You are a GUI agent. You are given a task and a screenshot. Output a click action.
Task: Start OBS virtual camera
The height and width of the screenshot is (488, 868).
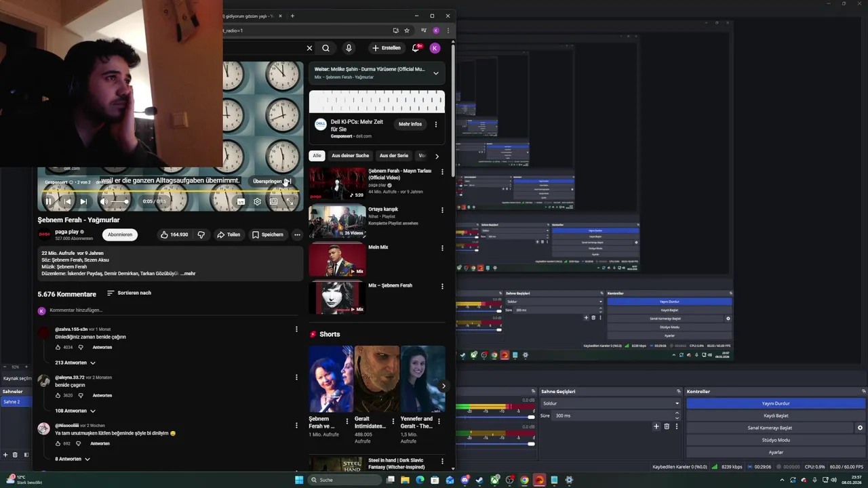tap(770, 428)
